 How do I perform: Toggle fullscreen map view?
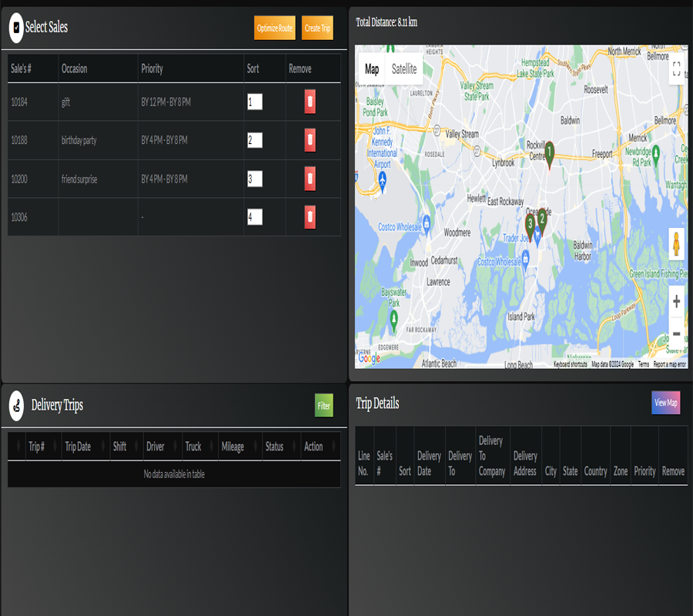point(676,69)
